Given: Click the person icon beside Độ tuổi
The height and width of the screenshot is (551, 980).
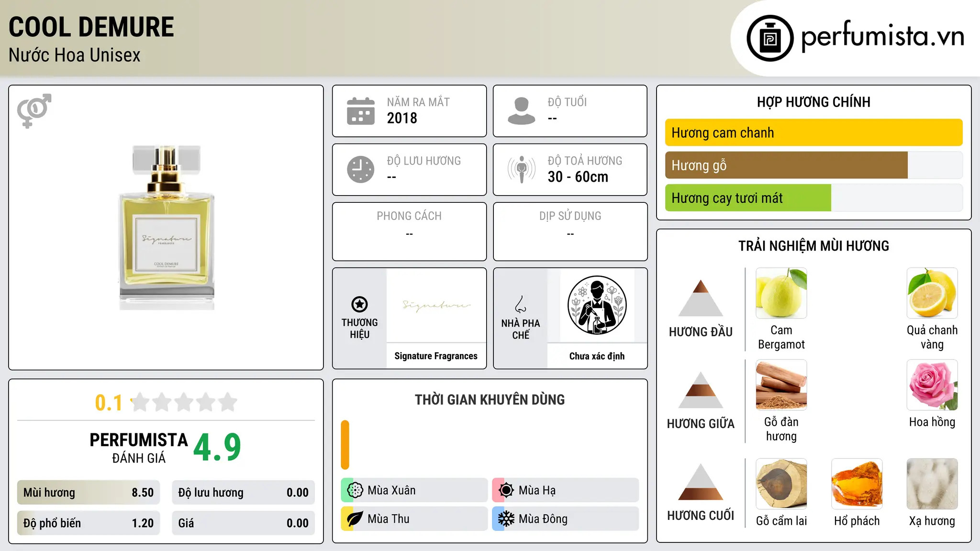Looking at the screenshot, I should [x=521, y=111].
